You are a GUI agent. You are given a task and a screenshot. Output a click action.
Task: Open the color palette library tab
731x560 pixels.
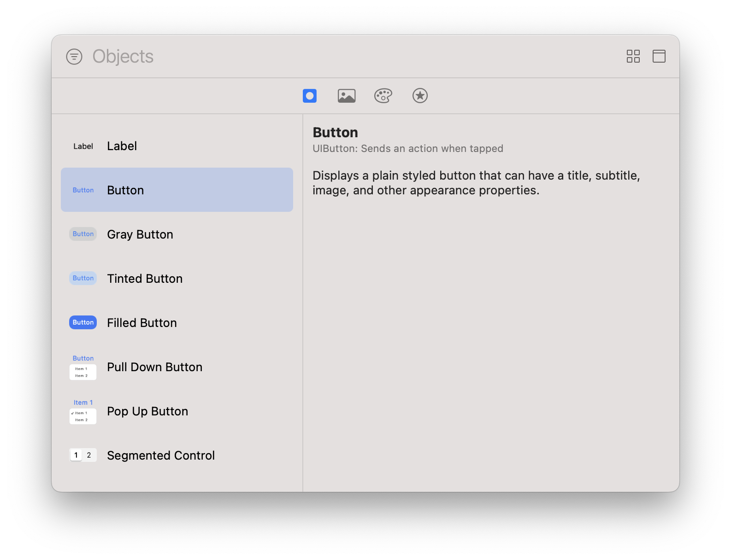pos(383,96)
